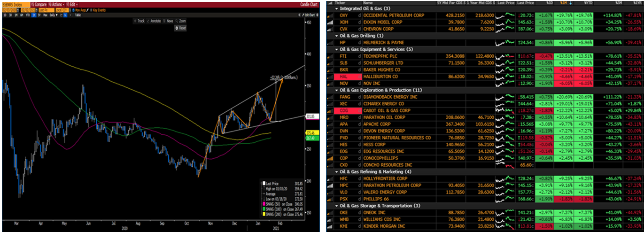Open the News overlay tool
The width and height of the screenshot is (644, 232).
tap(168, 21)
